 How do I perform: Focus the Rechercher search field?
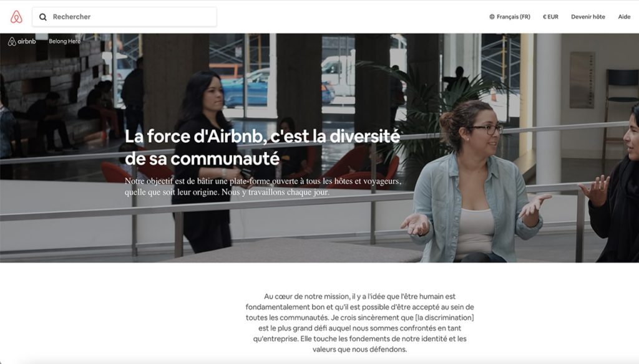pyautogui.click(x=124, y=17)
